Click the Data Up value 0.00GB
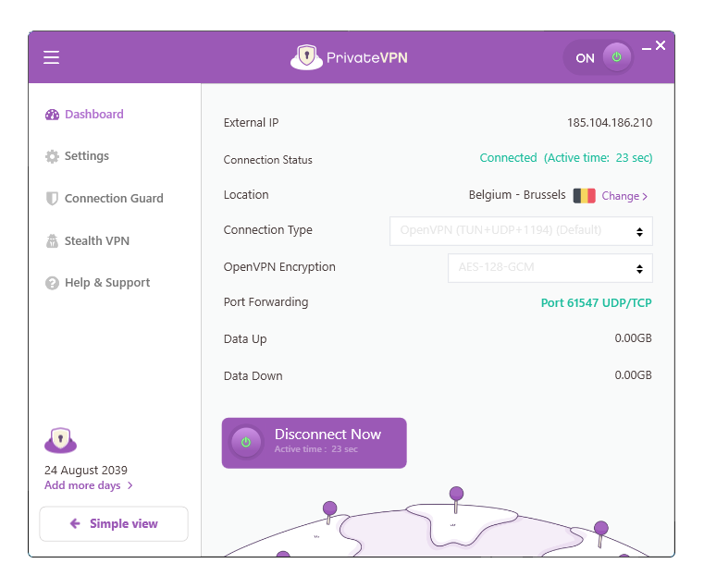Viewport: 704px width, 588px height. 633,338
